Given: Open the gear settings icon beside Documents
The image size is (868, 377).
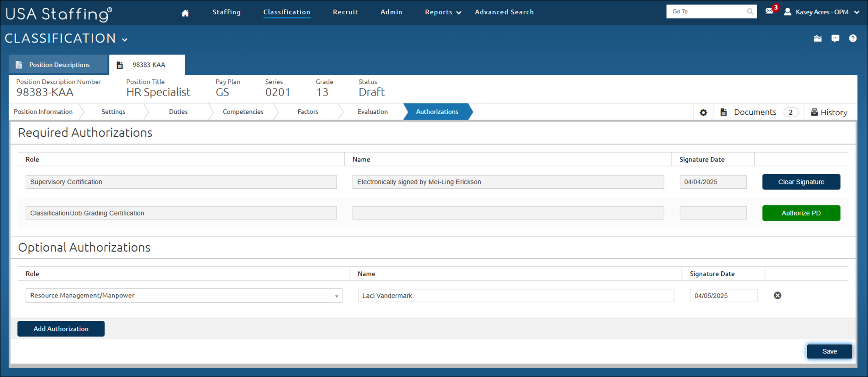Looking at the screenshot, I should coord(703,112).
